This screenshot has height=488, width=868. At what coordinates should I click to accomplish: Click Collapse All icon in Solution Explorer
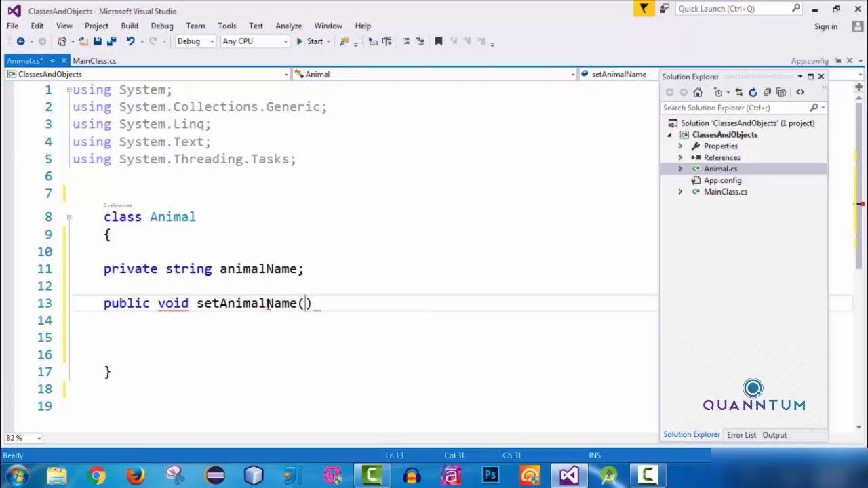[767, 92]
